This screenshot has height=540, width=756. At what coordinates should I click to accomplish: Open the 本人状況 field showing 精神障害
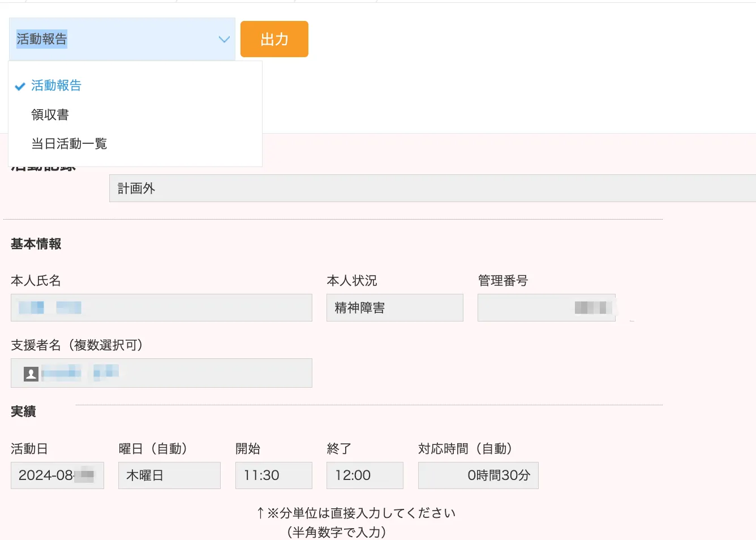pos(394,308)
